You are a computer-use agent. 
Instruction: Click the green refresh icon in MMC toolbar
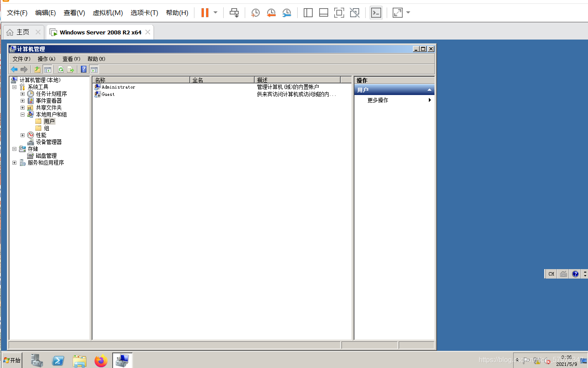click(61, 69)
